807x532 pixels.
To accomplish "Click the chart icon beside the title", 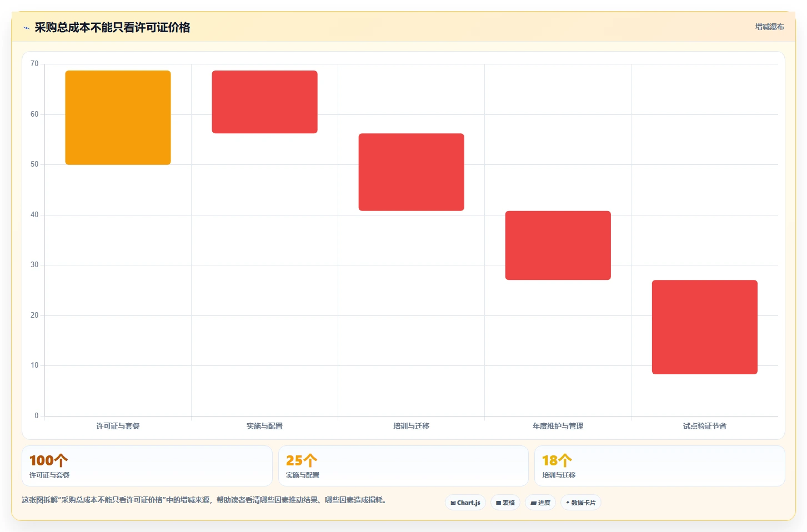I will point(26,28).
